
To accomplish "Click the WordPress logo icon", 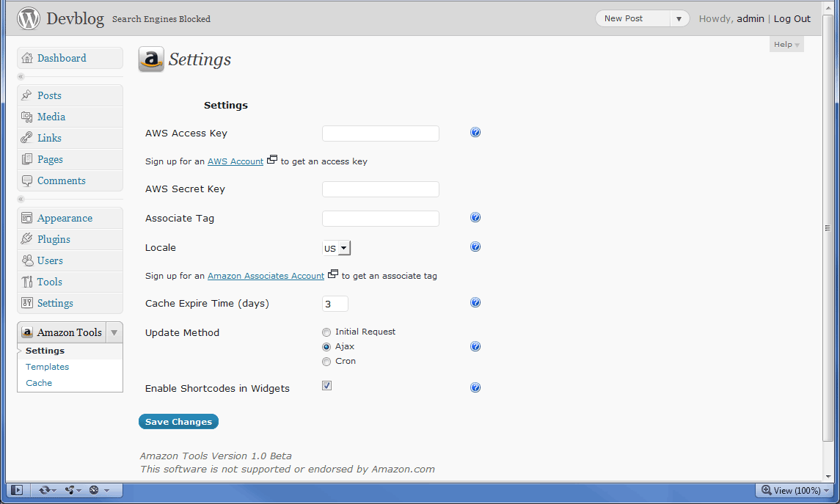I will [x=29, y=18].
